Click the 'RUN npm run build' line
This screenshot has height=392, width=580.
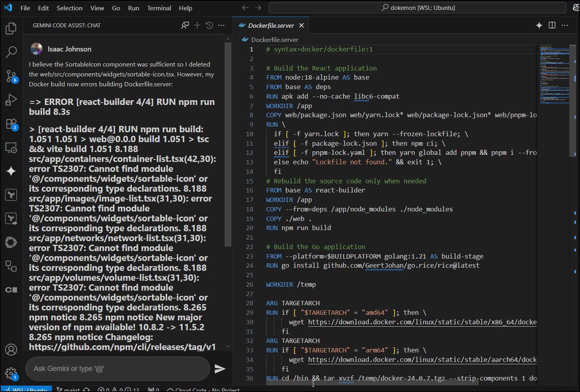click(x=298, y=228)
